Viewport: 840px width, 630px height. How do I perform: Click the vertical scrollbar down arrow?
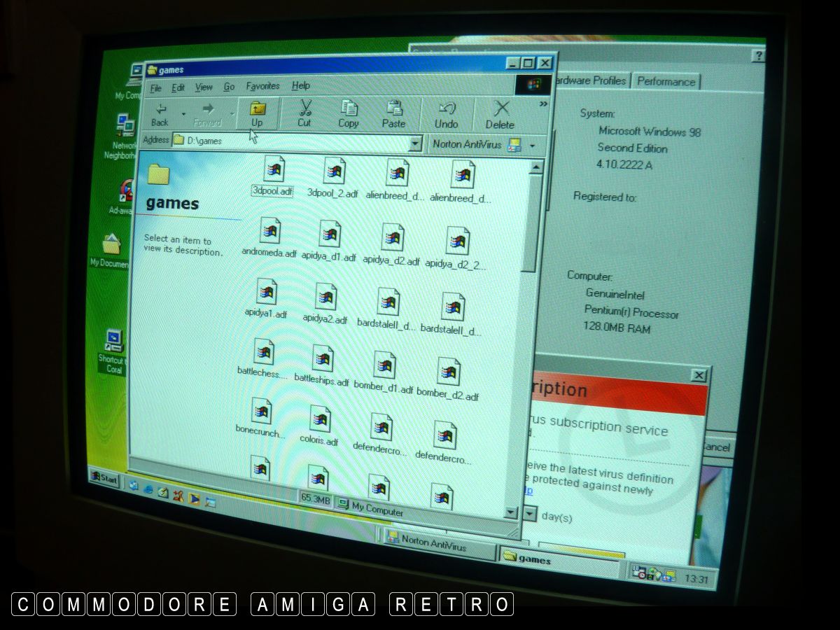click(x=511, y=513)
